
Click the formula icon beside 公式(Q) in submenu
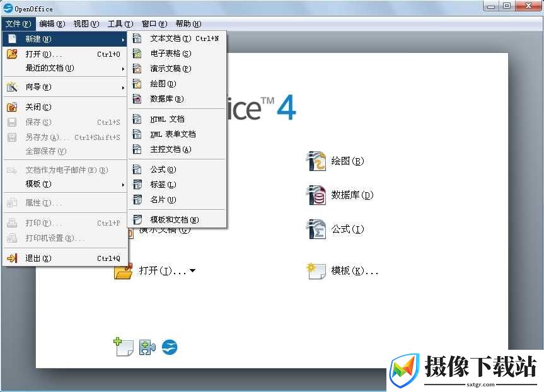pyautogui.click(x=137, y=170)
